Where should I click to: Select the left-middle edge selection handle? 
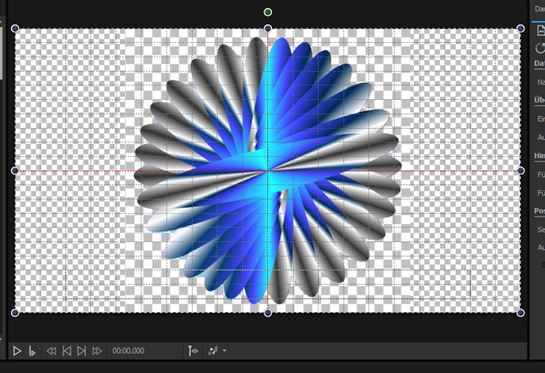coord(15,171)
